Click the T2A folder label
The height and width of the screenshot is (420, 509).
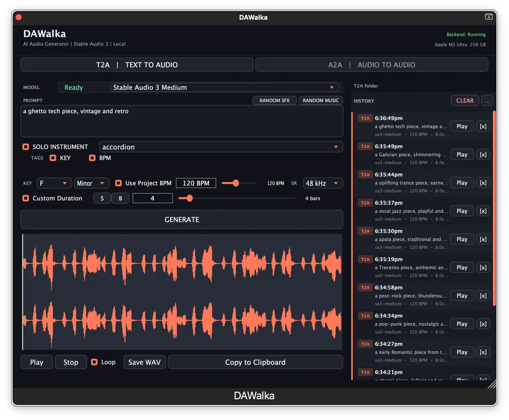pyautogui.click(x=366, y=86)
